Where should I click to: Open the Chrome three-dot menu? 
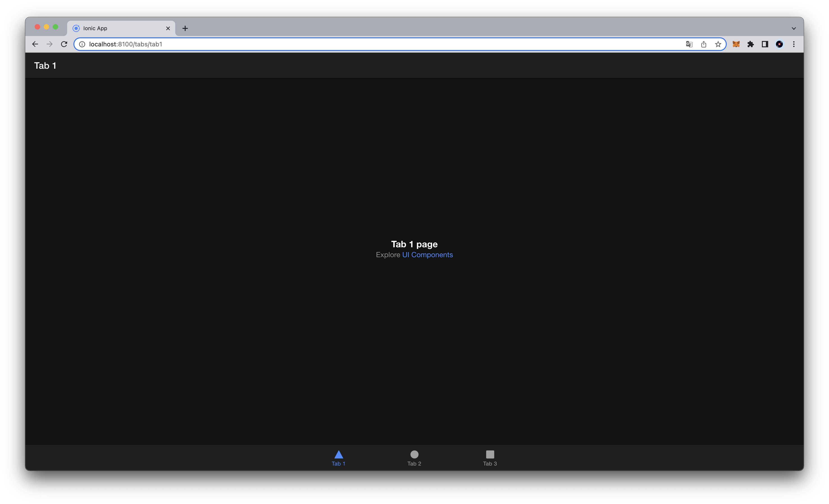pyautogui.click(x=794, y=44)
